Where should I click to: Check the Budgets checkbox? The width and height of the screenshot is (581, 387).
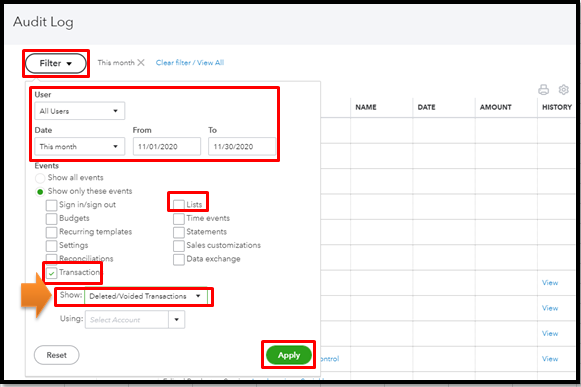coord(52,218)
